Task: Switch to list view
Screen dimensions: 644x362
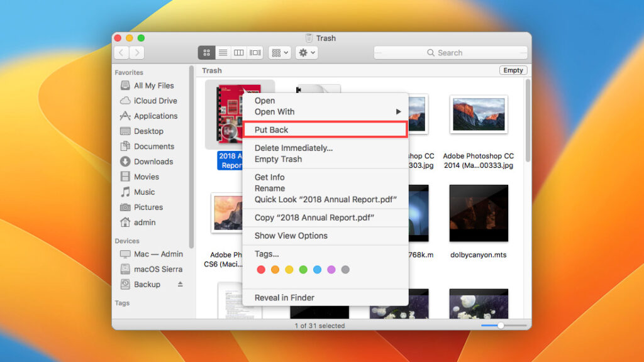Action: (x=223, y=52)
